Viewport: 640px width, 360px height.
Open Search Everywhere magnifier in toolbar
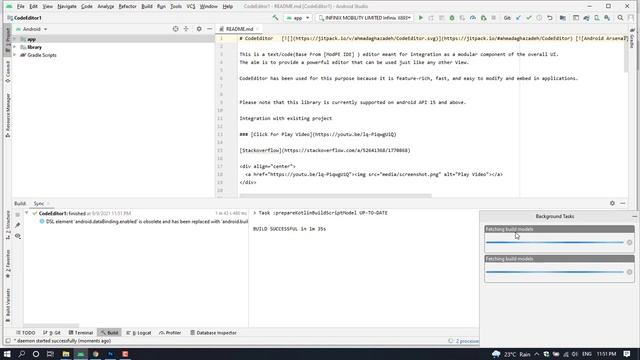tap(620, 18)
